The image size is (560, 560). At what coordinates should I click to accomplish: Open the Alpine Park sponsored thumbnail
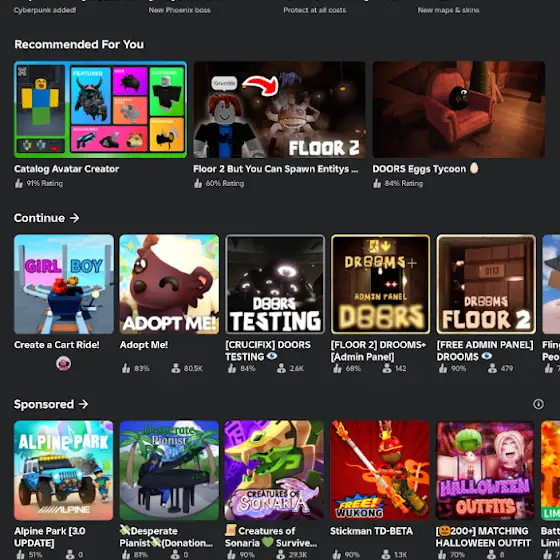tap(64, 470)
